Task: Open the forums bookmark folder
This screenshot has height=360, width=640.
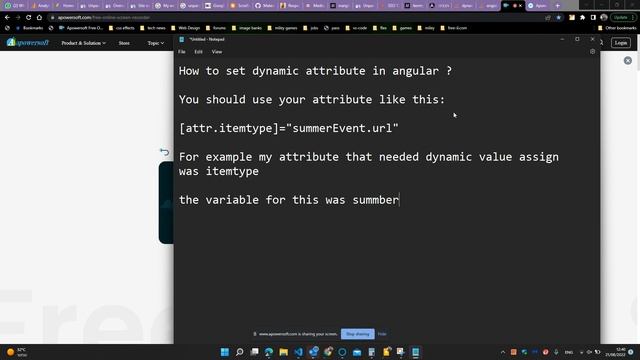Action: pyautogui.click(x=216, y=28)
